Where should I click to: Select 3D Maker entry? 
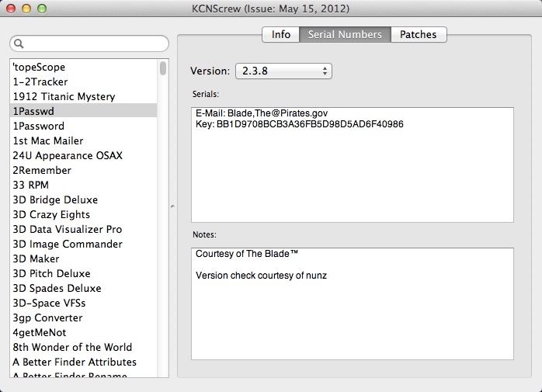[x=83, y=259]
